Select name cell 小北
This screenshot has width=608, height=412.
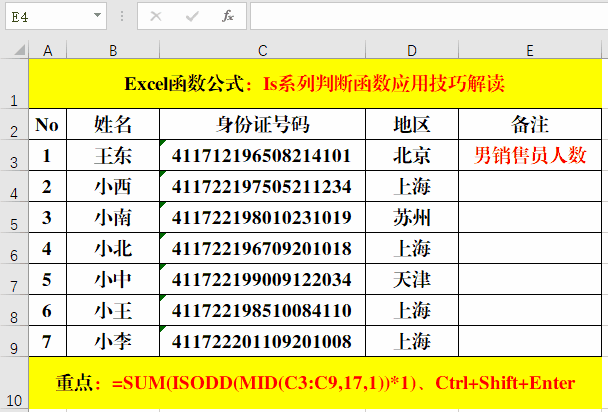(113, 248)
